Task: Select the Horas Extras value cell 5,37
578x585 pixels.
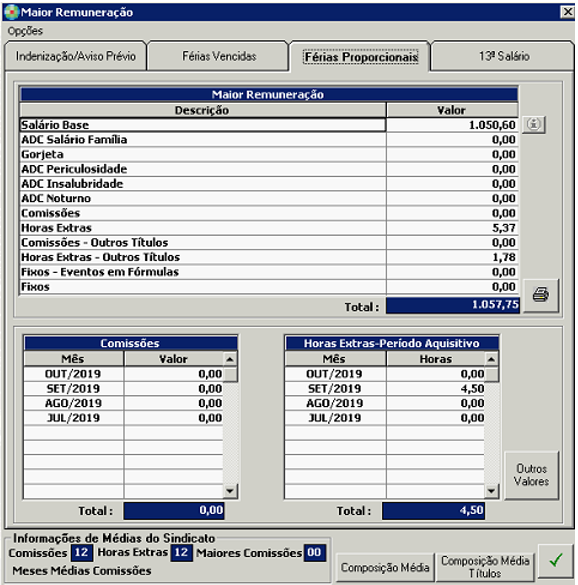Action: coord(452,228)
